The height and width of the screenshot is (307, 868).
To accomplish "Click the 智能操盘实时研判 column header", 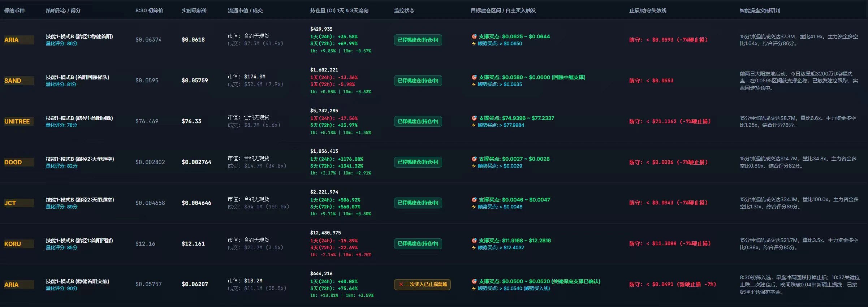I will point(760,10).
